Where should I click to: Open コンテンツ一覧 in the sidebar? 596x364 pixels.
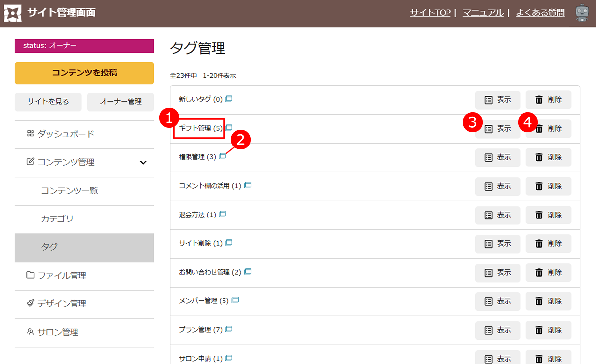[70, 191]
